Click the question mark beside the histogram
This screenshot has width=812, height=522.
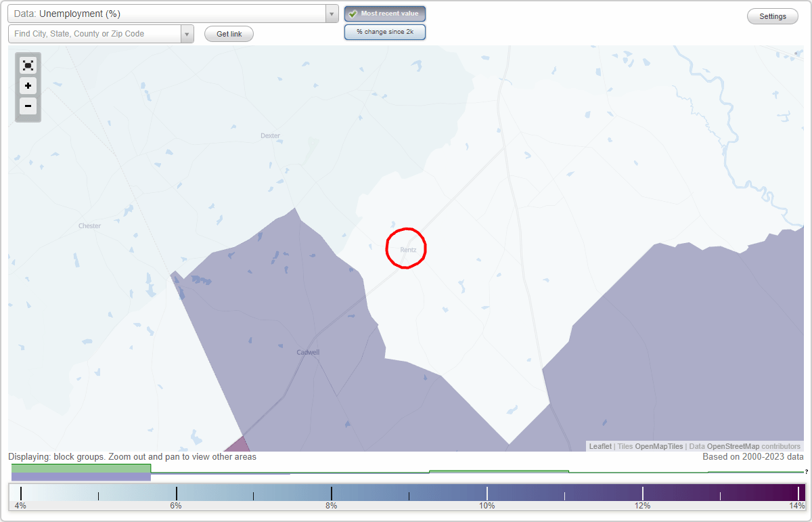pyautogui.click(x=806, y=471)
